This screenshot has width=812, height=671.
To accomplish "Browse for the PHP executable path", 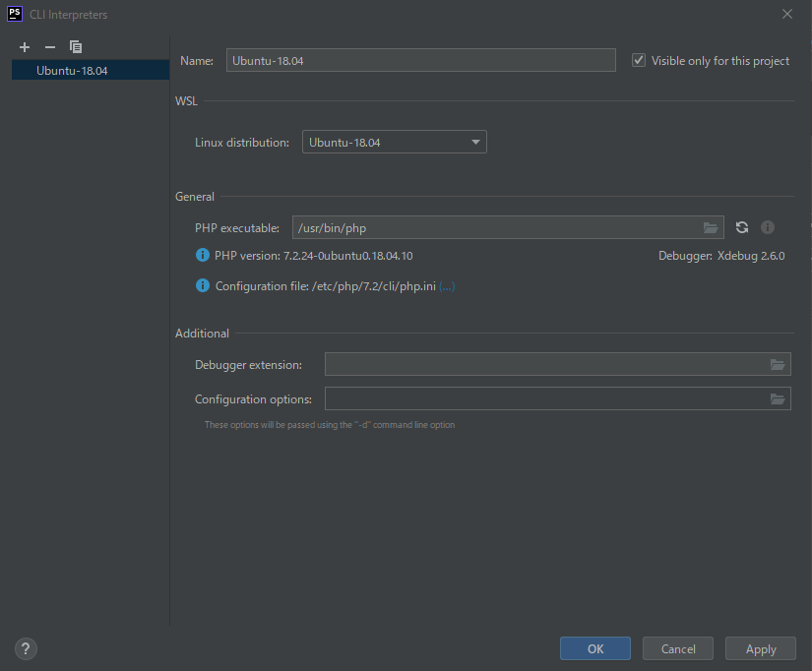I will (x=711, y=228).
